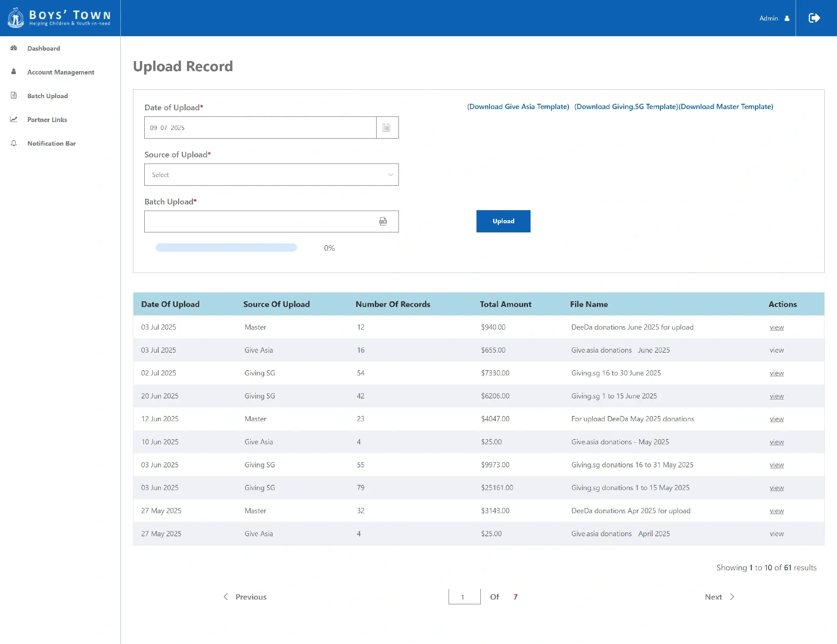
Task: Open Batch Upload menu item
Action: (48, 96)
